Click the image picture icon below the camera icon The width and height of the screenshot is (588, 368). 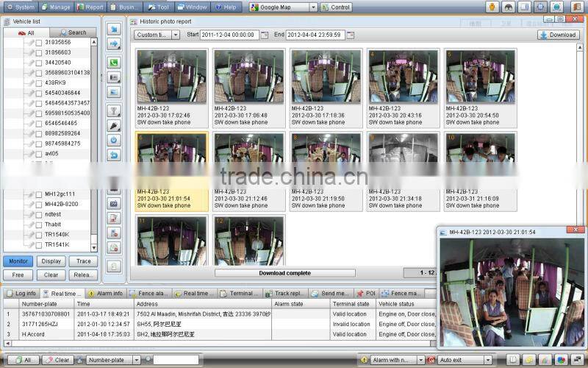pyautogui.click(x=114, y=92)
